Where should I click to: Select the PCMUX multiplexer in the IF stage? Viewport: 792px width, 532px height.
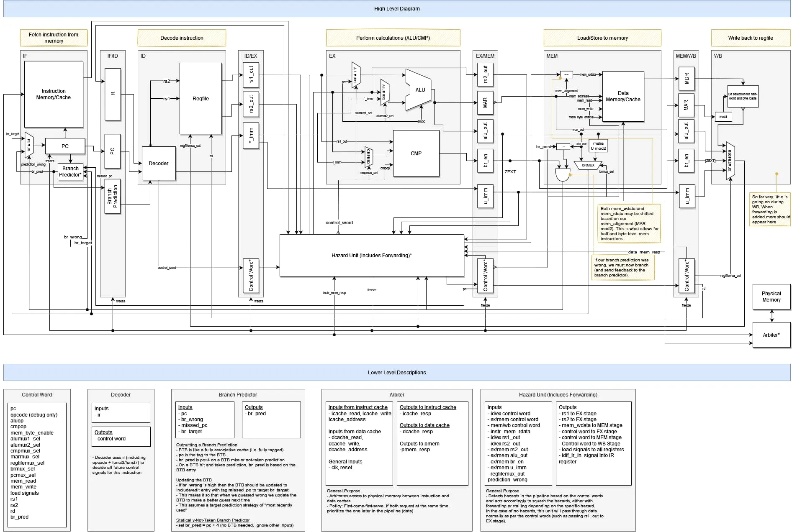coord(28,146)
